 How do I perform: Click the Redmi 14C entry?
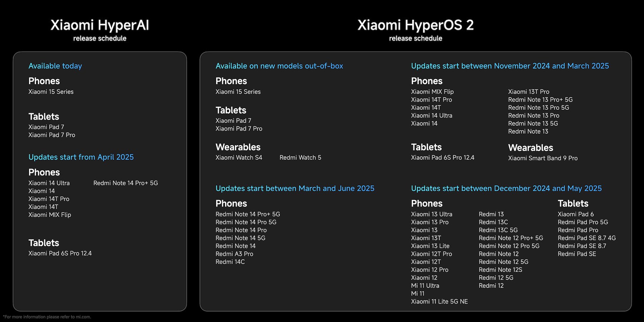click(230, 262)
